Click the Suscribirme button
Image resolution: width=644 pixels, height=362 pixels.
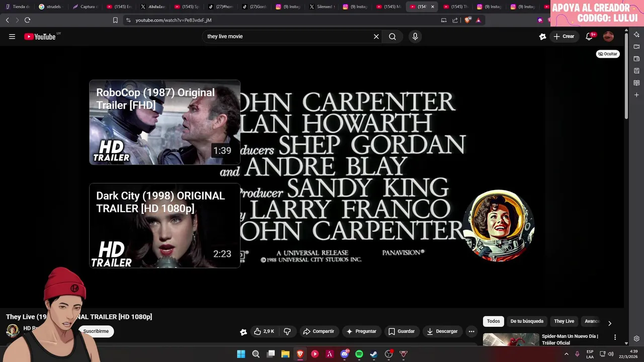96,331
